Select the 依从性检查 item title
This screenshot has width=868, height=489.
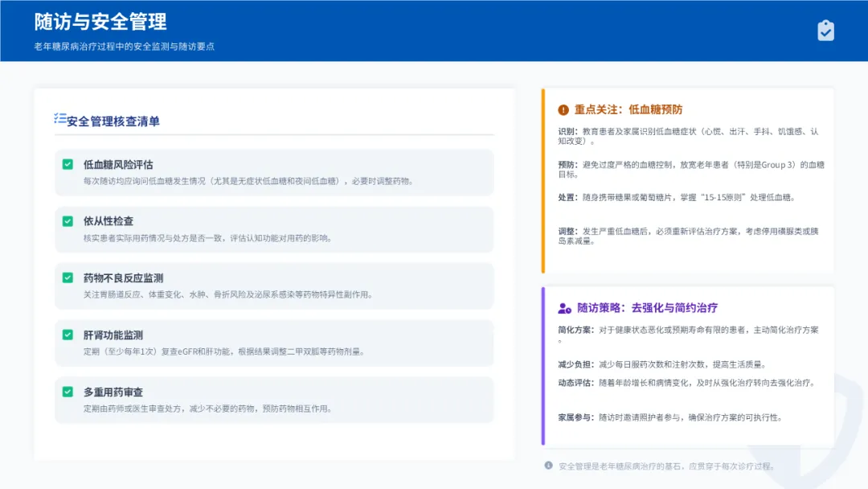108,221
